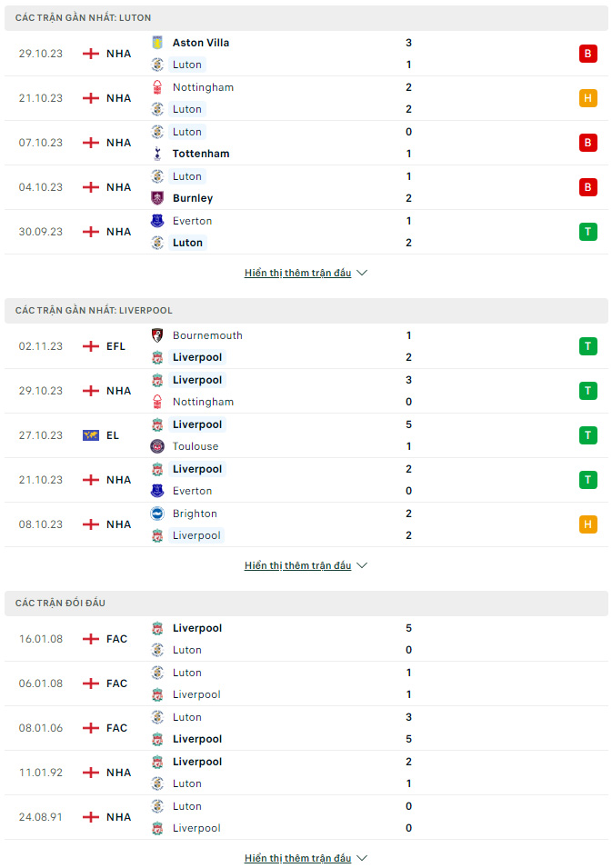The width and height of the screenshot is (612, 868).
Task: Click the Burnley club badge icon
Action: click(157, 197)
